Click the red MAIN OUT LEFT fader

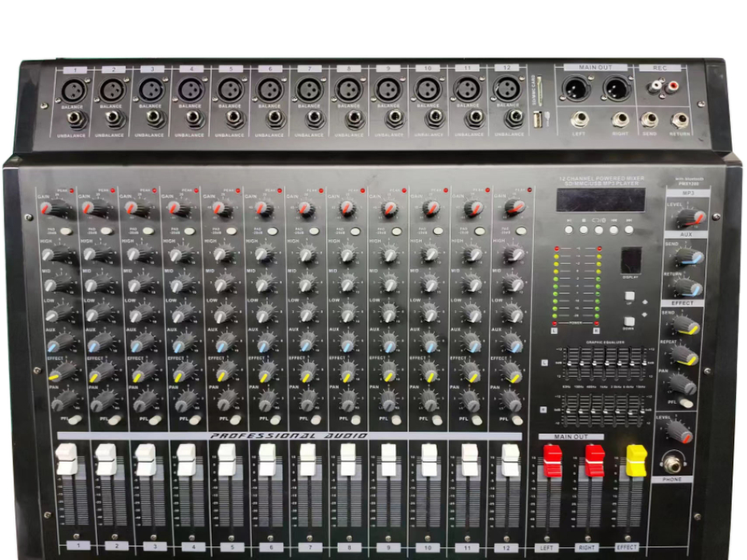(552, 459)
